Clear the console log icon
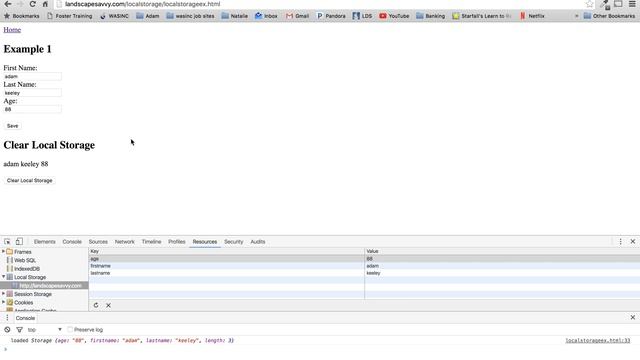Image resolution: width=640 pixels, height=360 pixels. point(7,329)
